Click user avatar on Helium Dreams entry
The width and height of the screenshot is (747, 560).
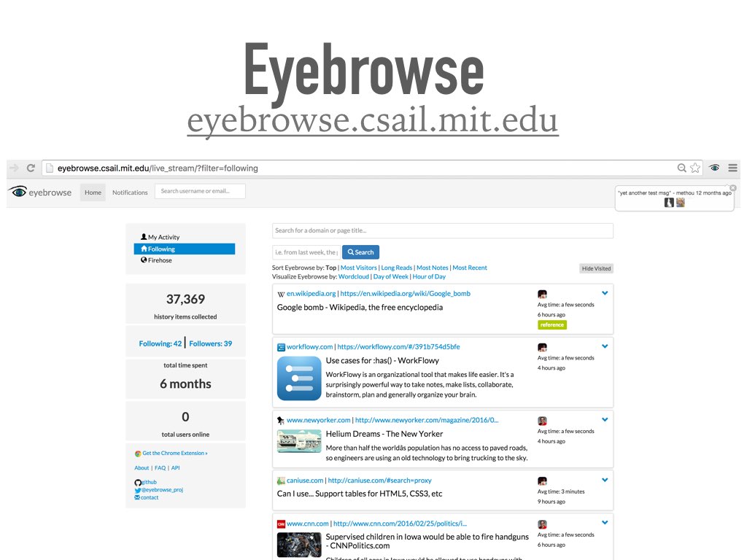coord(542,421)
